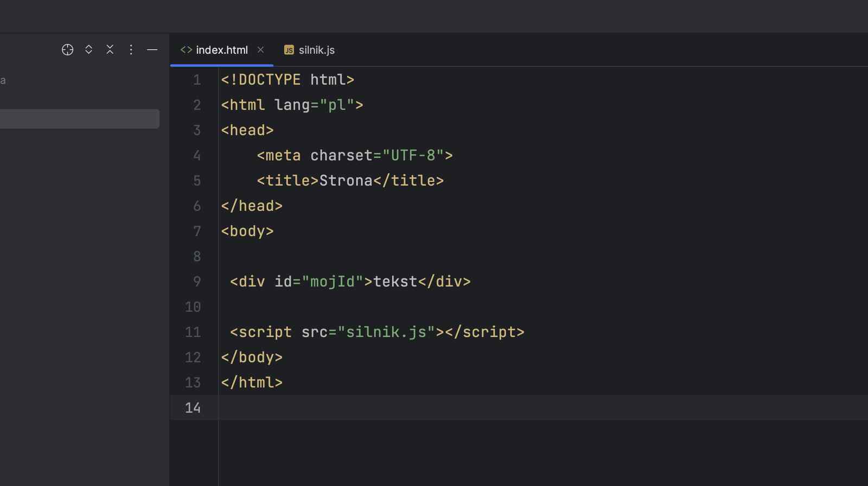Click line number 1 in the gutter
Image resolution: width=868 pixels, height=486 pixels.
point(197,80)
